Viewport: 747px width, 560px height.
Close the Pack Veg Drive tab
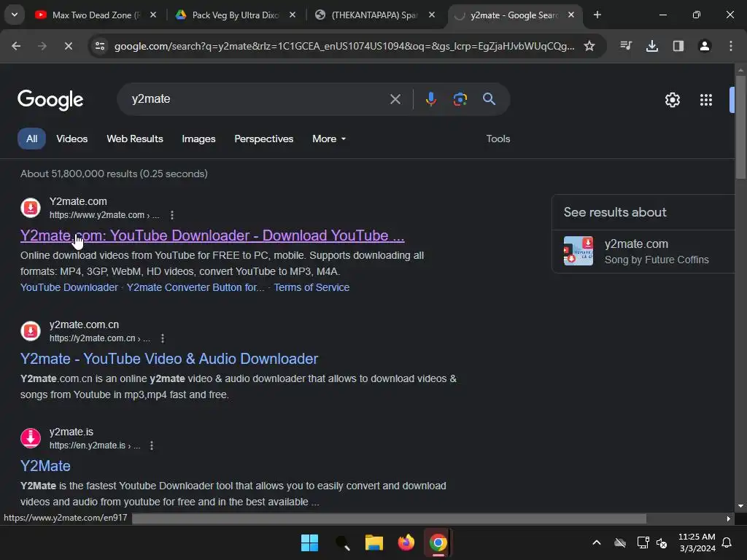tap(293, 15)
